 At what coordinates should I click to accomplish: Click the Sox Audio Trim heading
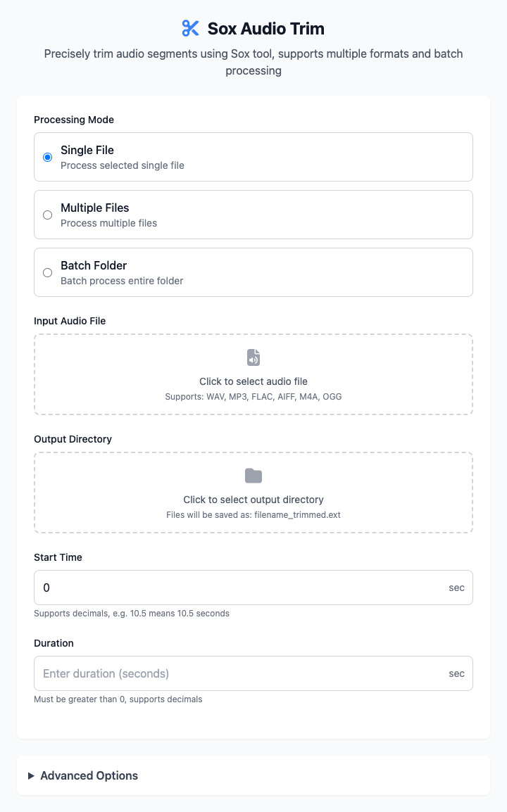click(266, 28)
